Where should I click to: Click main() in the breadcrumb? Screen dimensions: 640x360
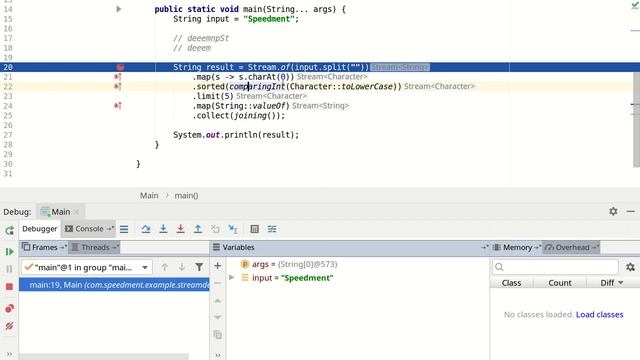click(187, 196)
